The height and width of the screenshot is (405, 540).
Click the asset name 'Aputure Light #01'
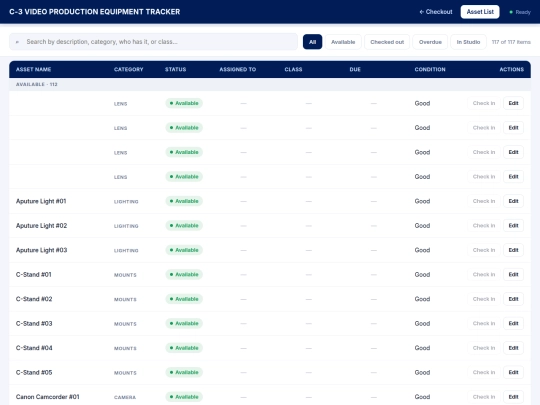tap(41, 201)
